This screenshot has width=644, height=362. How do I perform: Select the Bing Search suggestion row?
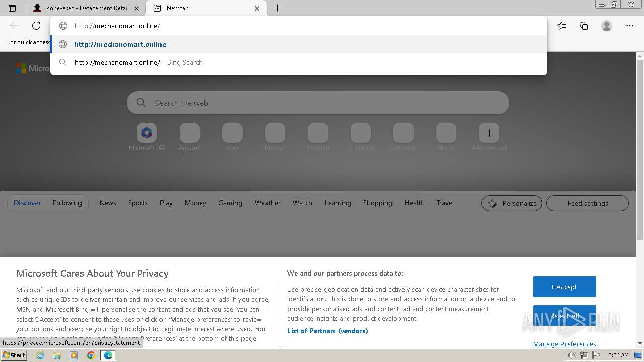pos(298,62)
